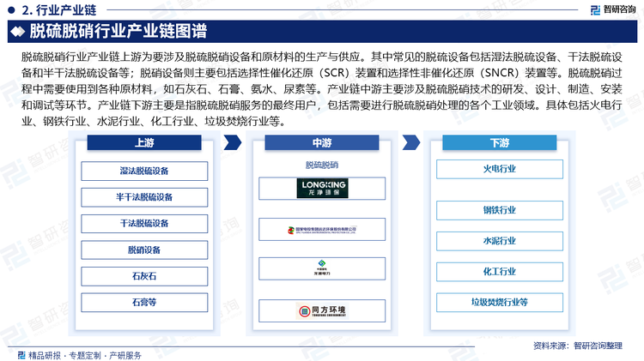This screenshot has height=361, width=644.
Task: Click the 龙源电力 company logo
Action: click(322, 268)
